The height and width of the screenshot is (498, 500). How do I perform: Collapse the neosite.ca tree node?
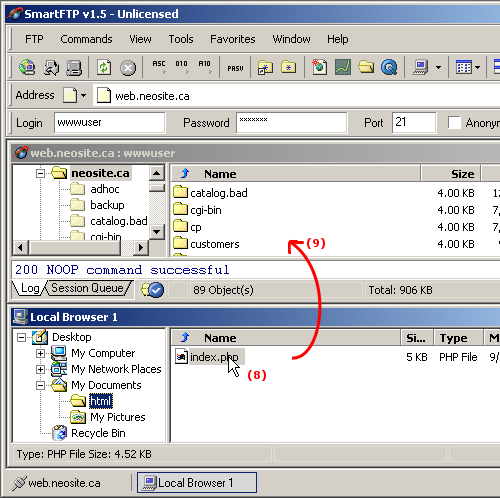pos(40,173)
